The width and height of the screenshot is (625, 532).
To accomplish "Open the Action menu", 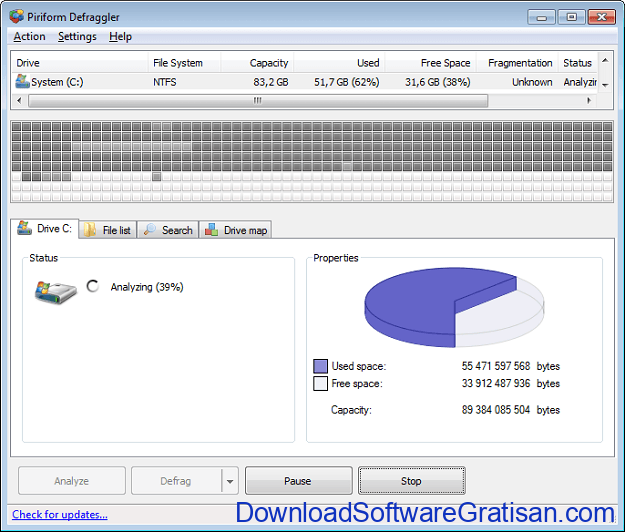I will pos(29,37).
